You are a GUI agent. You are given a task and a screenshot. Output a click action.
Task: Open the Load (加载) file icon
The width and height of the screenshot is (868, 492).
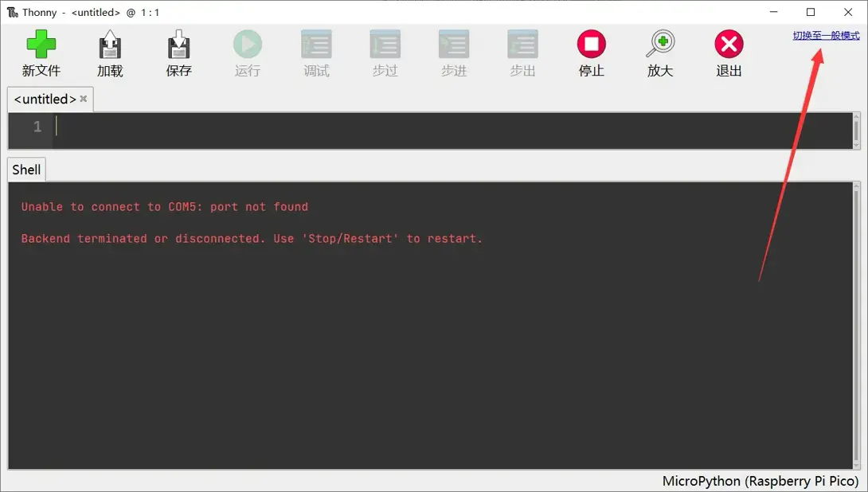pyautogui.click(x=110, y=45)
